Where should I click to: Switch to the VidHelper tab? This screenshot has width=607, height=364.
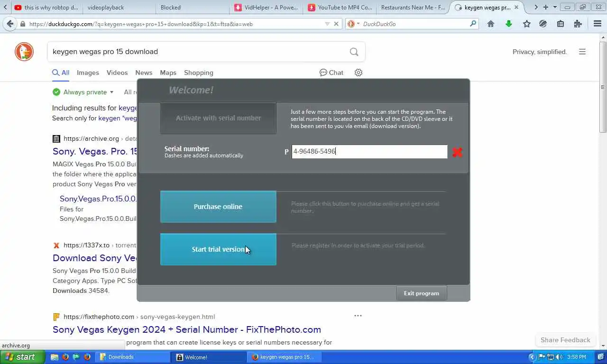click(267, 7)
